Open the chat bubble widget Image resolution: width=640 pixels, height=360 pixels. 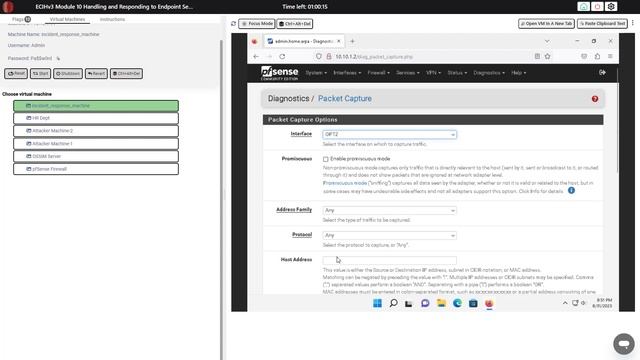[624, 343]
